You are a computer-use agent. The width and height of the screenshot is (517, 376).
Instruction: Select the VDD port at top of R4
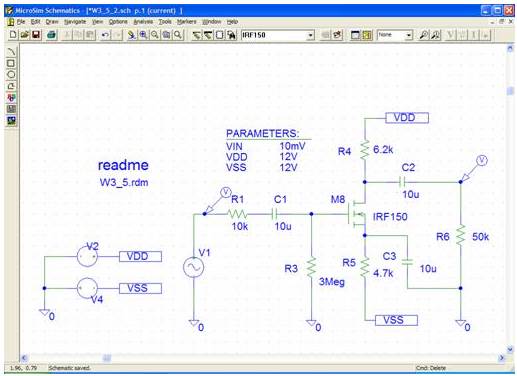(x=407, y=118)
